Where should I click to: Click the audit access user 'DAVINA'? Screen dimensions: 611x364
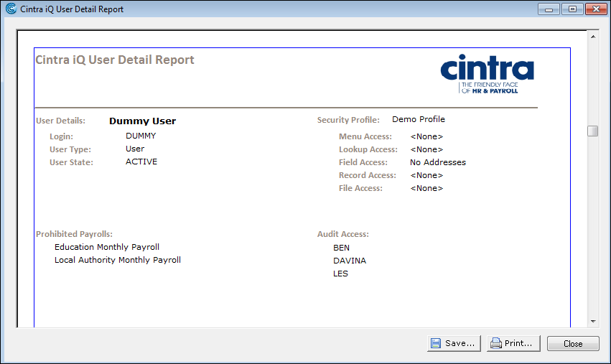[350, 261]
